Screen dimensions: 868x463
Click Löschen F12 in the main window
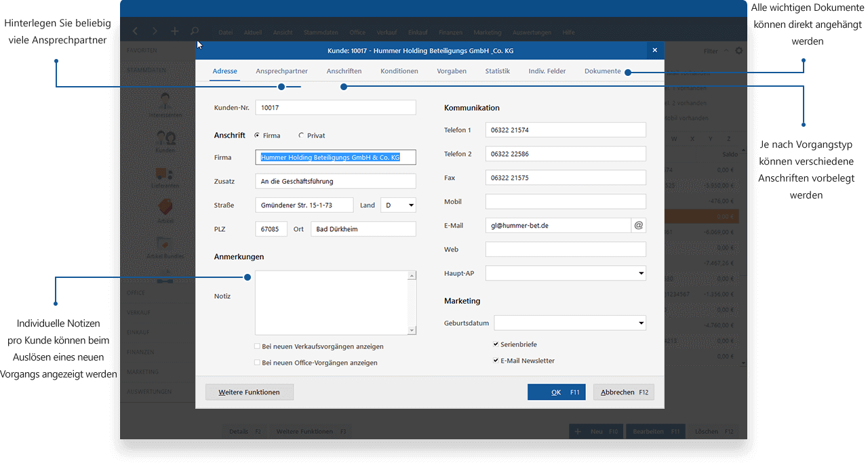click(x=714, y=432)
